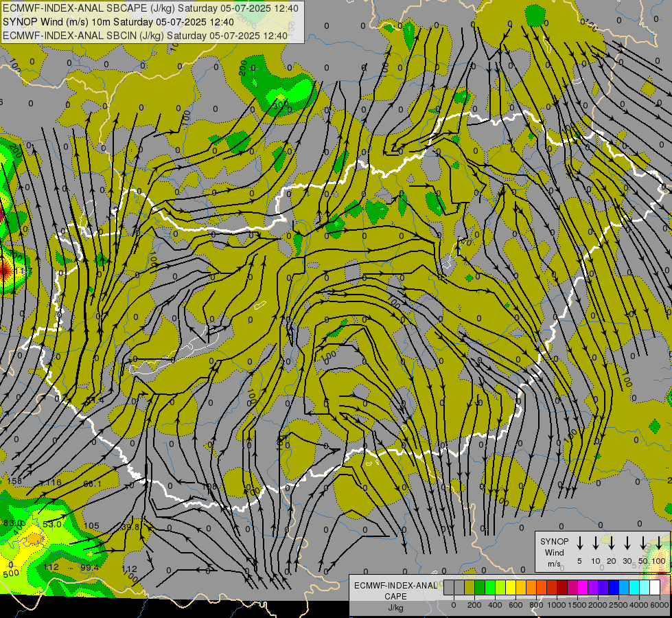Screen dimensions: 672x618
Task: Click the wind arrow above 5 m/s
Action: point(580,543)
